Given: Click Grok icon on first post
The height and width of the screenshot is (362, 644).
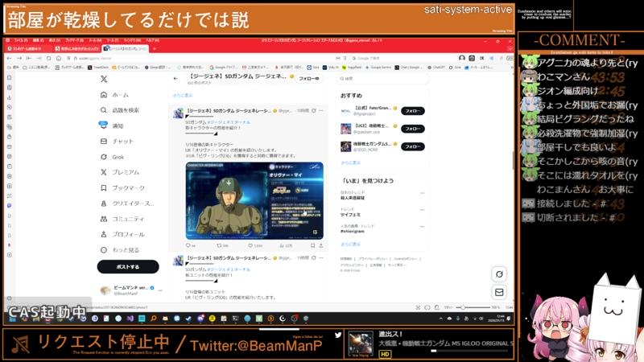Looking at the screenshot, I should tap(314, 111).
